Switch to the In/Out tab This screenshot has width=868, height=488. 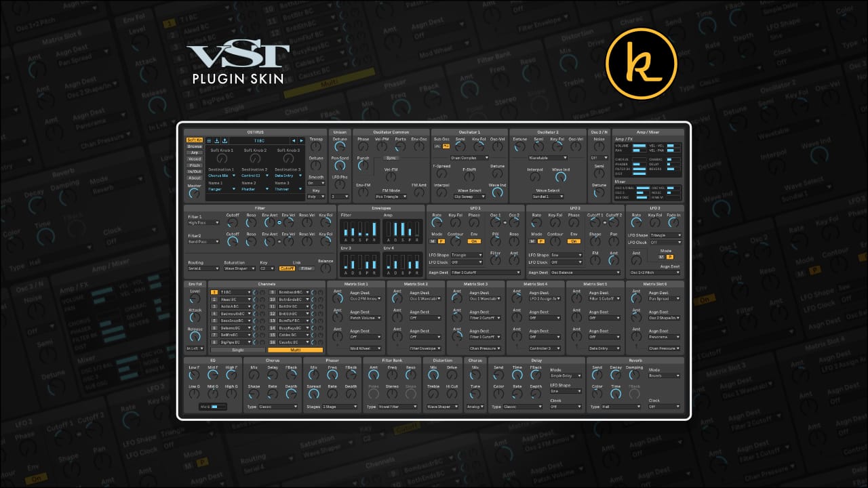(x=195, y=171)
